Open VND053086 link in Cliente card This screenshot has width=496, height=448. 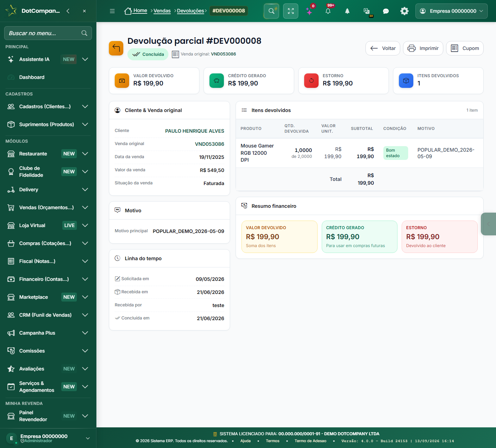209,144
